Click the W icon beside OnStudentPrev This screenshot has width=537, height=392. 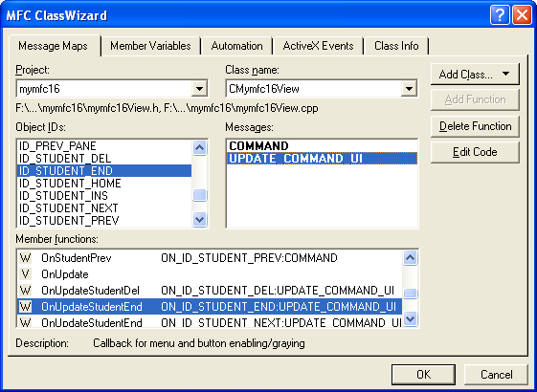[x=25, y=258]
